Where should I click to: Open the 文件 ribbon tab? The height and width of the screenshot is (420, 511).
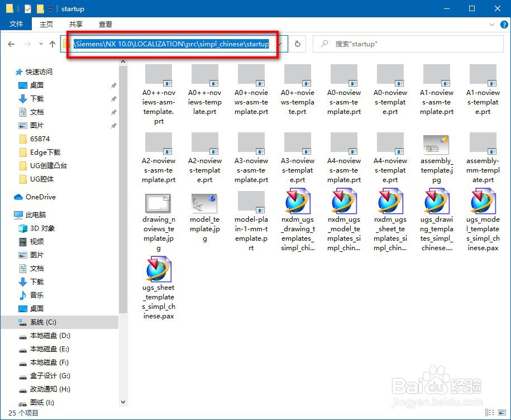(x=16, y=24)
